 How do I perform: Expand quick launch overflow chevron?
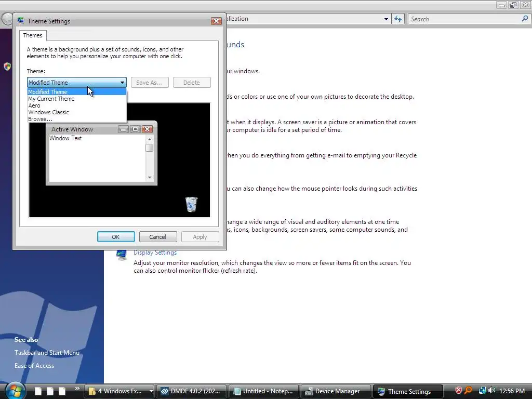(x=77, y=389)
